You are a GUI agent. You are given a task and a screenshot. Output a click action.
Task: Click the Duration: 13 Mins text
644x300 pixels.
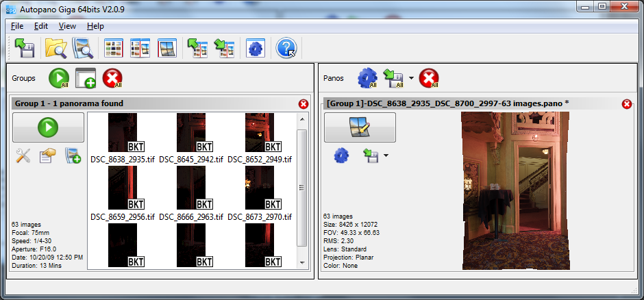[36, 266]
